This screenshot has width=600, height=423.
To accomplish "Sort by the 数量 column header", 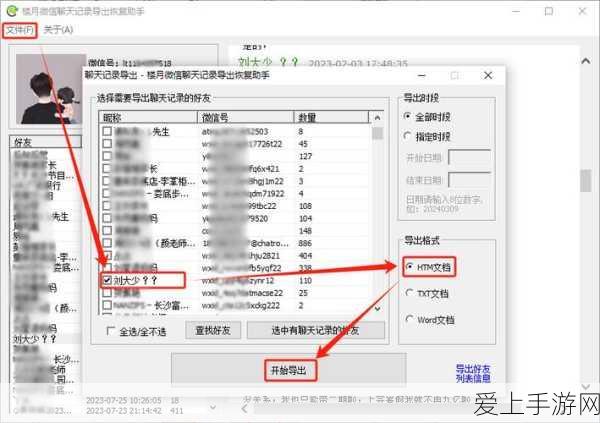I will pyautogui.click(x=331, y=117).
